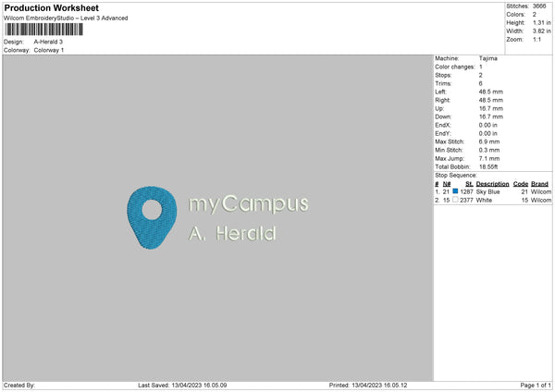This screenshot has height=392, width=555.
Task: Click the 'Description' column header
Action: (492, 184)
